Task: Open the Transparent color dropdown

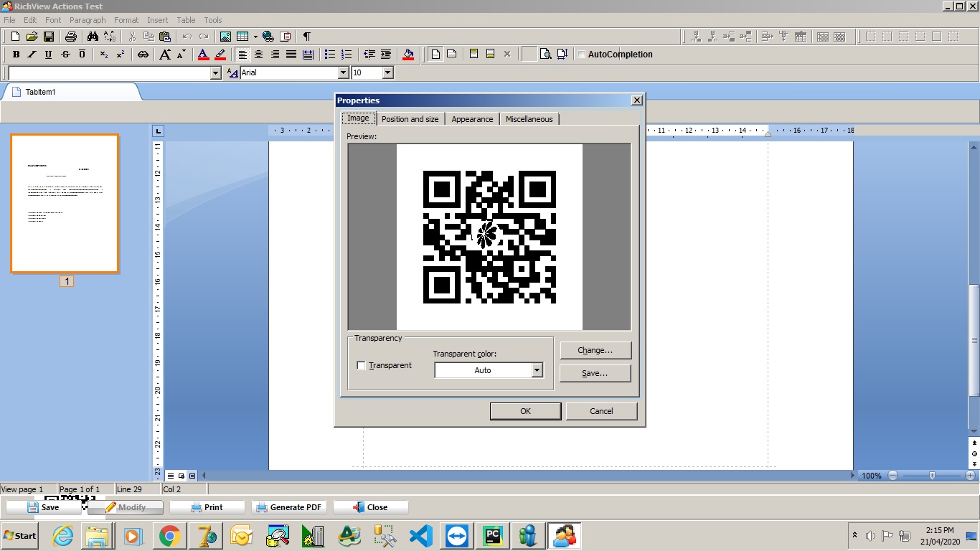Action: tap(537, 370)
